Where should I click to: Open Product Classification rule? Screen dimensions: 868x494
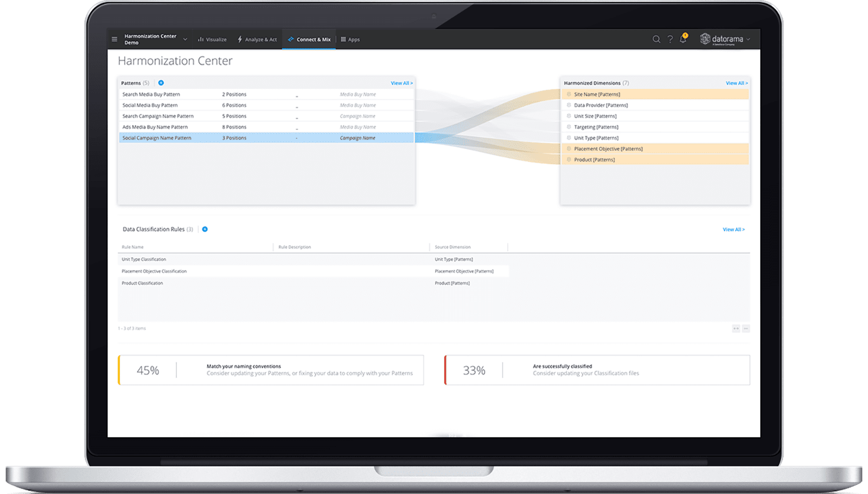(x=142, y=283)
